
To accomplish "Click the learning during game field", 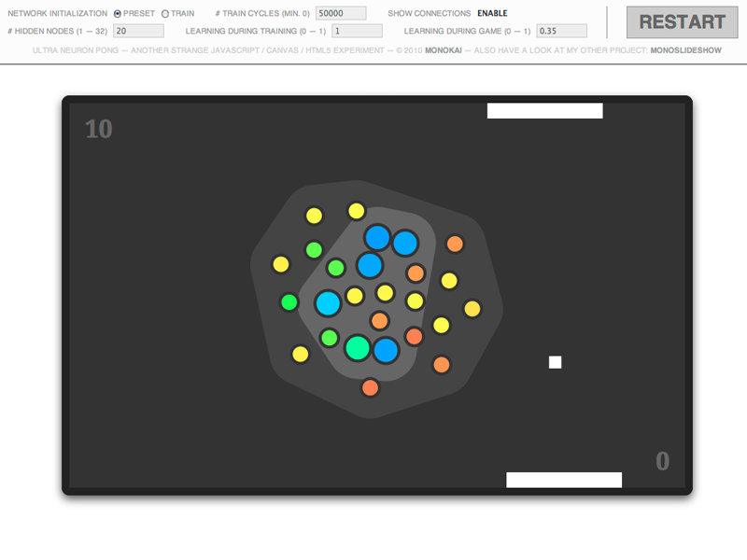I will (560, 30).
